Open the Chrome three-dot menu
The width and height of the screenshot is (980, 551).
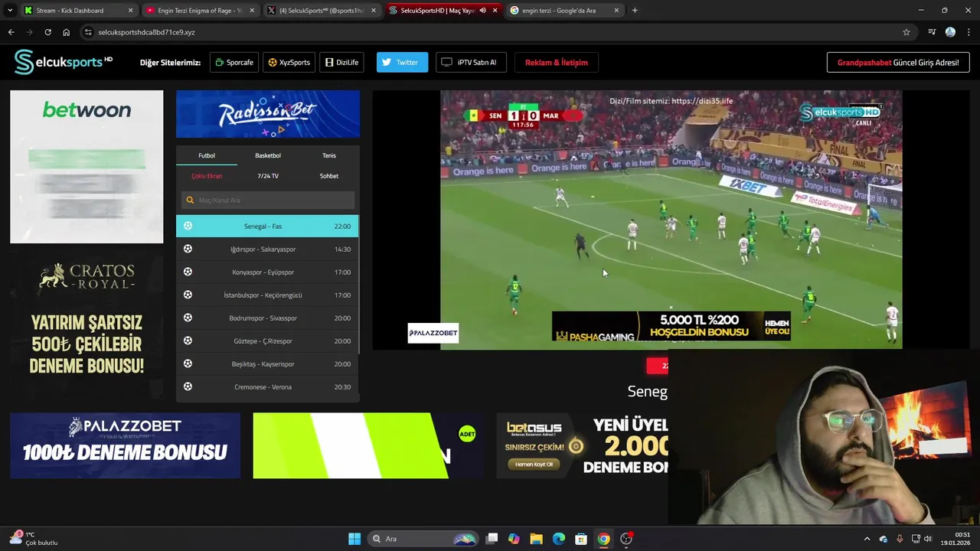[969, 32]
